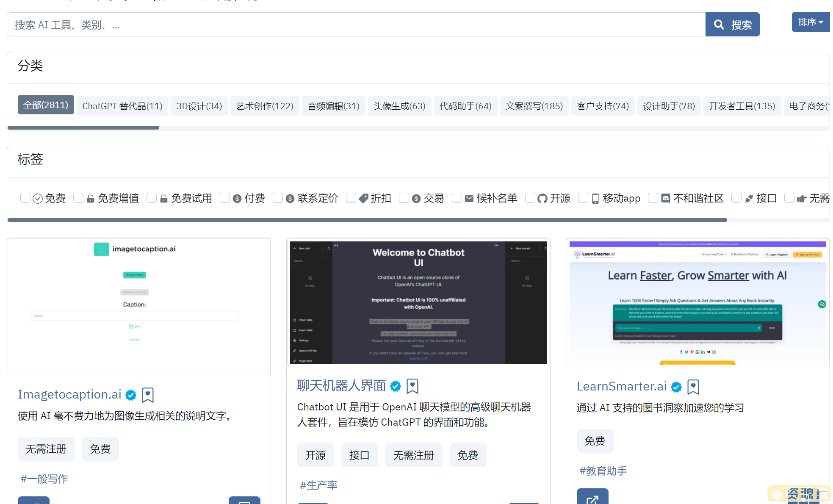Open the #生产率 hashtag link

point(319,485)
